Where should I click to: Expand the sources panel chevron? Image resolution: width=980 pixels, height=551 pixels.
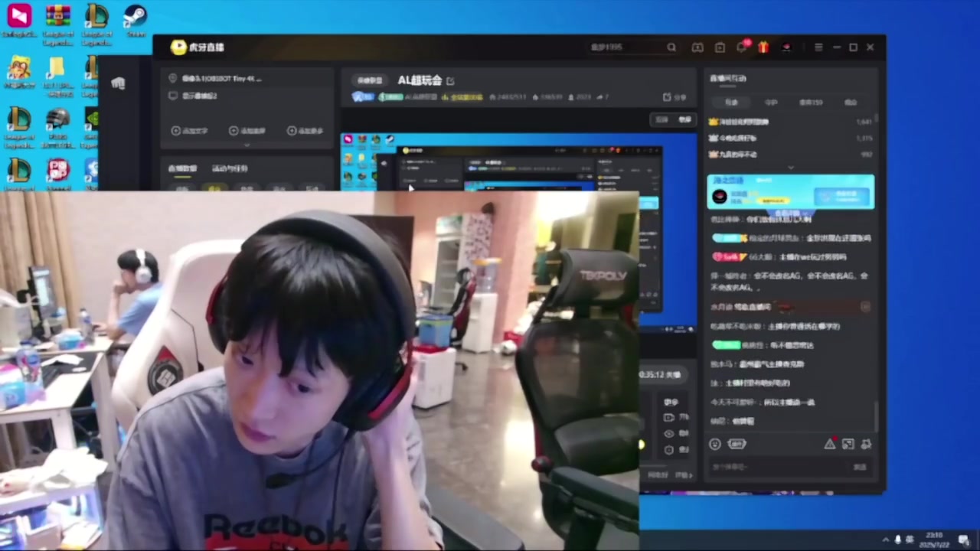tap(247, 145)
